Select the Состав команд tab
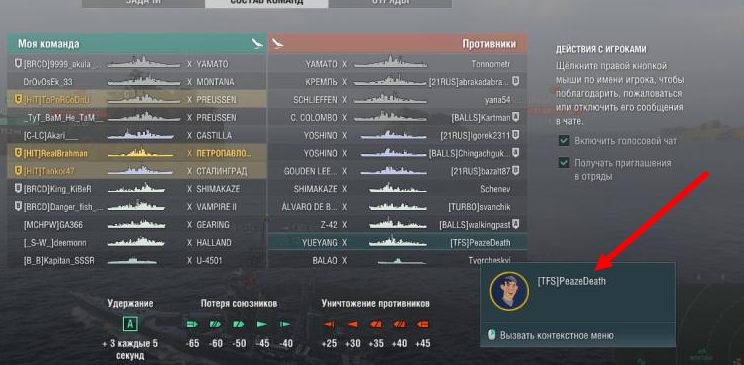 click(267, 3)
